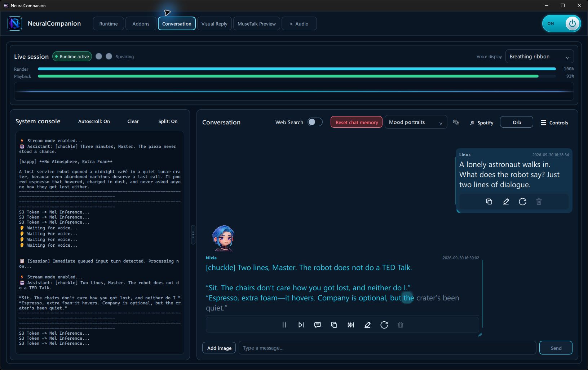Click the breathing ribbon voice visualizer

pyautogui.click(x=294, y=91)
